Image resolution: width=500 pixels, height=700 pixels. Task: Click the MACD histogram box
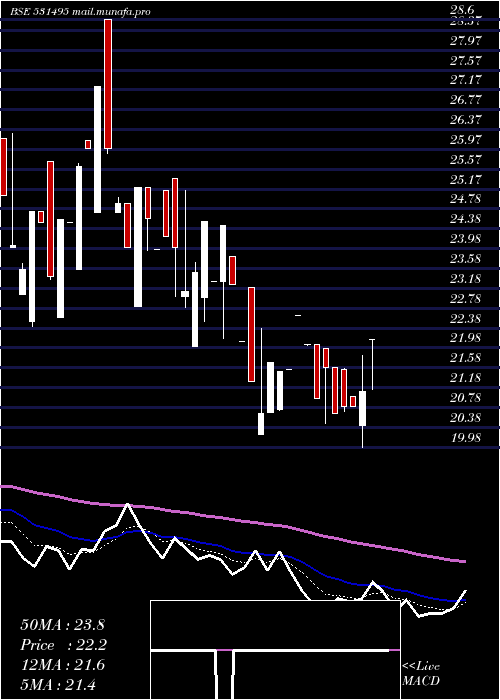click(x=275, y=650)
